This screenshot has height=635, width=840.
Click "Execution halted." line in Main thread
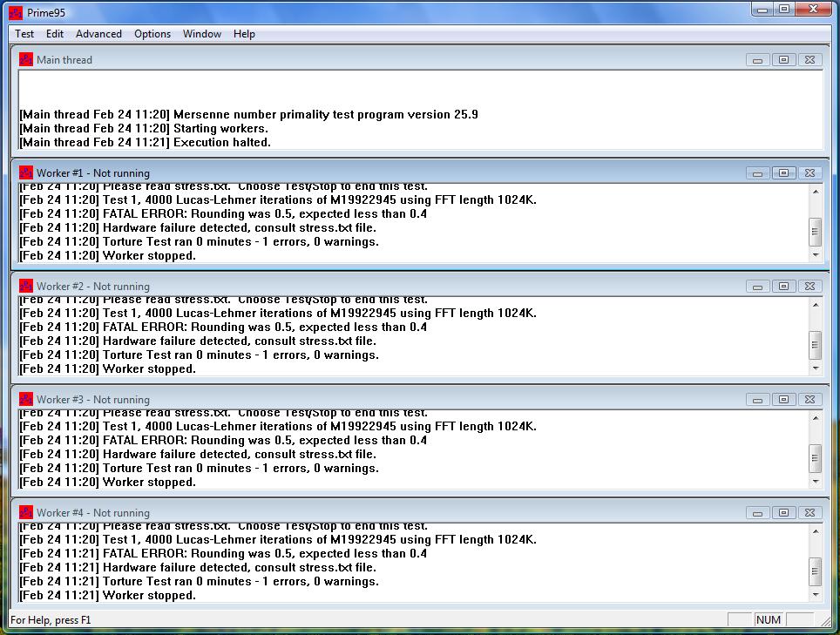coord(146,143)
